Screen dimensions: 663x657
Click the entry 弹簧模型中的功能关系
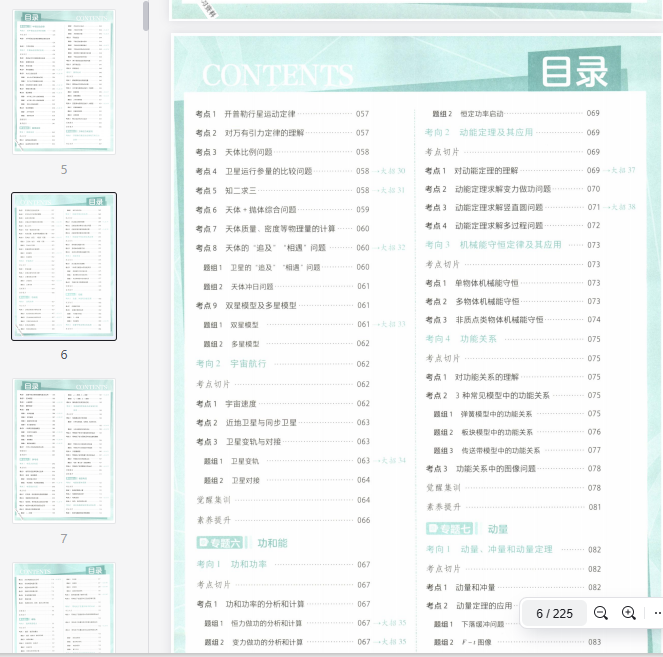pyautogui.click(x=496, y=414)
